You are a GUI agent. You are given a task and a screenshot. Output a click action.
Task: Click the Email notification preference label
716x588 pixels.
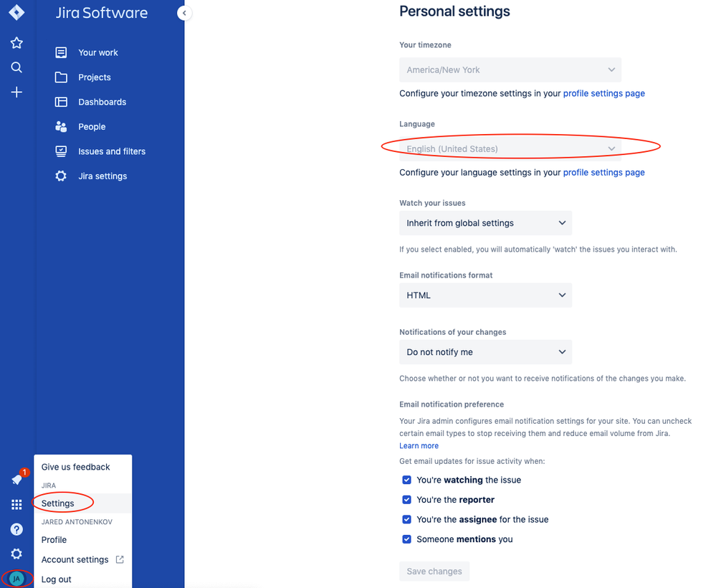click(451, 404)
